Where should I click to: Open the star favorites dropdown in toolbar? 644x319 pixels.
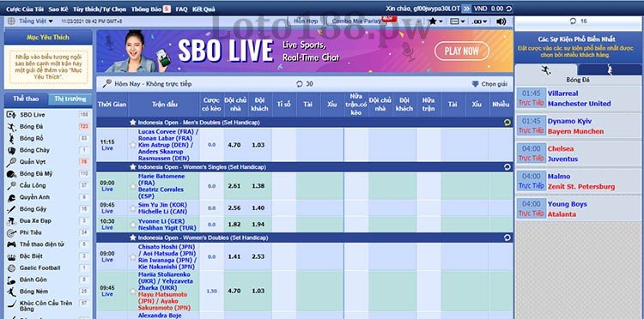[435, 21]
